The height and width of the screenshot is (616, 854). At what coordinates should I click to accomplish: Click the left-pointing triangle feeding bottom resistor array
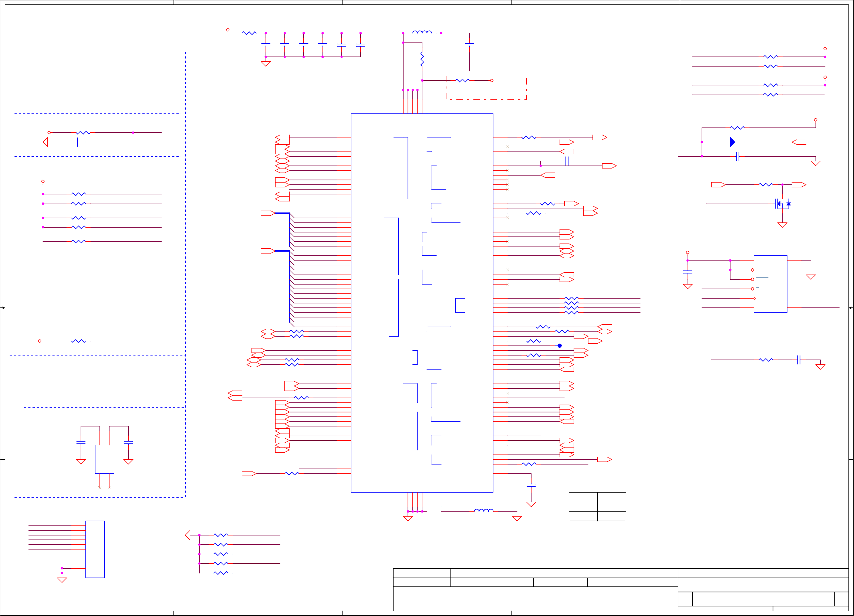(x=188, y=535)
